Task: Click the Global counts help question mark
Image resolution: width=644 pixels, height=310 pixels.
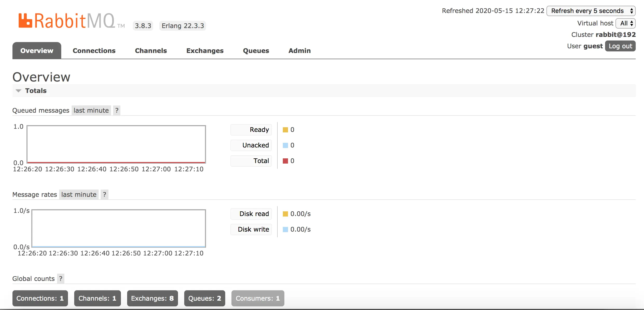Action: click(x=61, y=279)
